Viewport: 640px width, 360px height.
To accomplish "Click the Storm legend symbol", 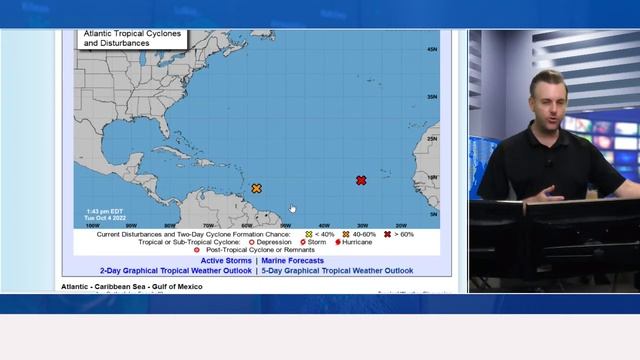I will (x=303, y=242).
